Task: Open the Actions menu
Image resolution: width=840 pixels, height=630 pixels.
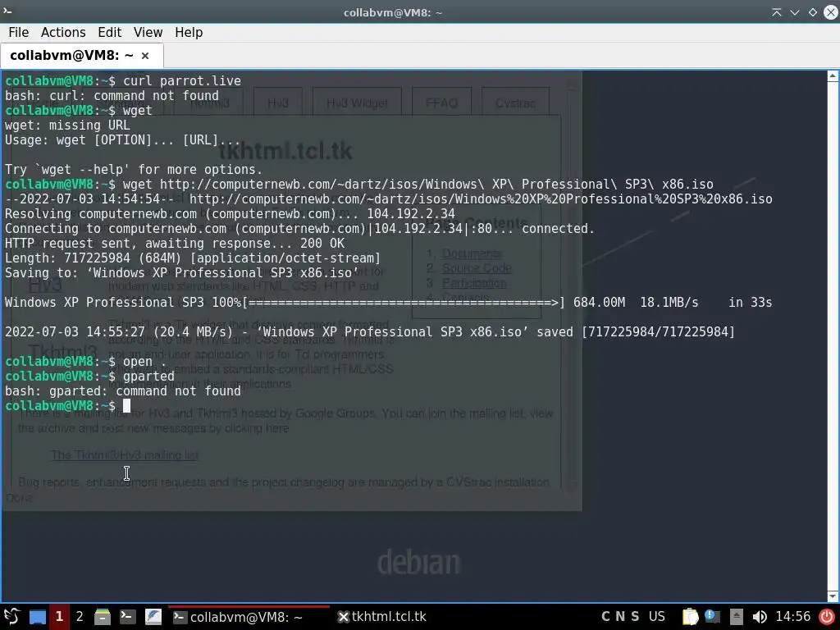Action: coord(63,33)
